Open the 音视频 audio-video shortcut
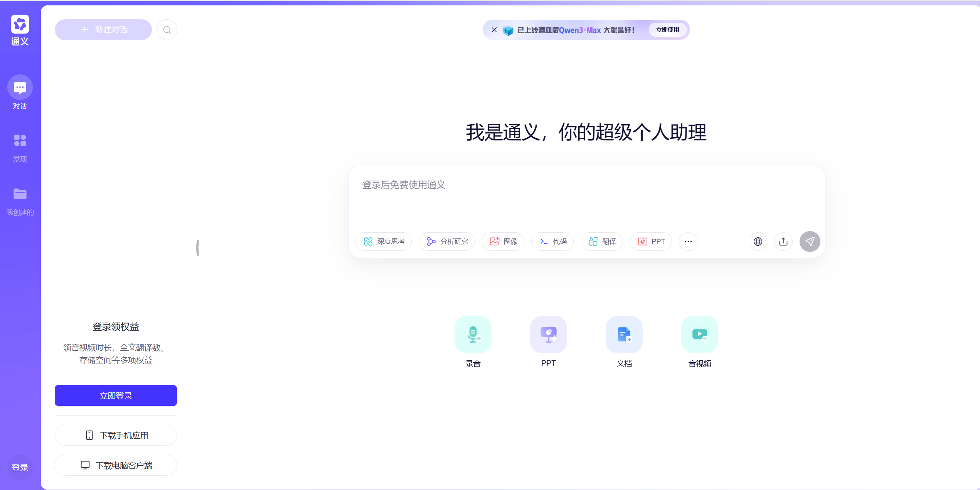 [700, 335]
